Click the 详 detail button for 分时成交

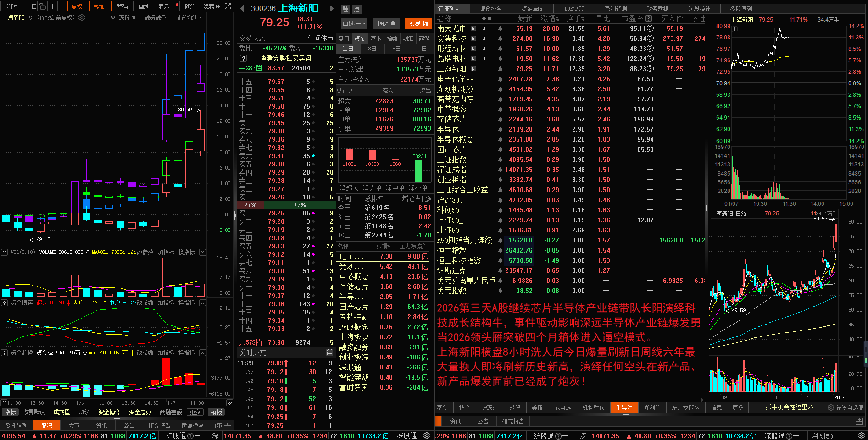pos(329,352)
